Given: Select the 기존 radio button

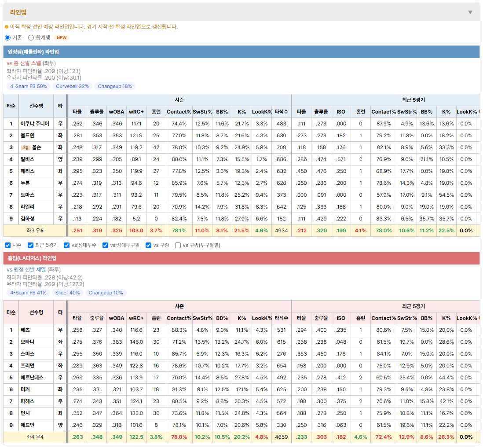Looking at the screenshot, I should [8, 37].
